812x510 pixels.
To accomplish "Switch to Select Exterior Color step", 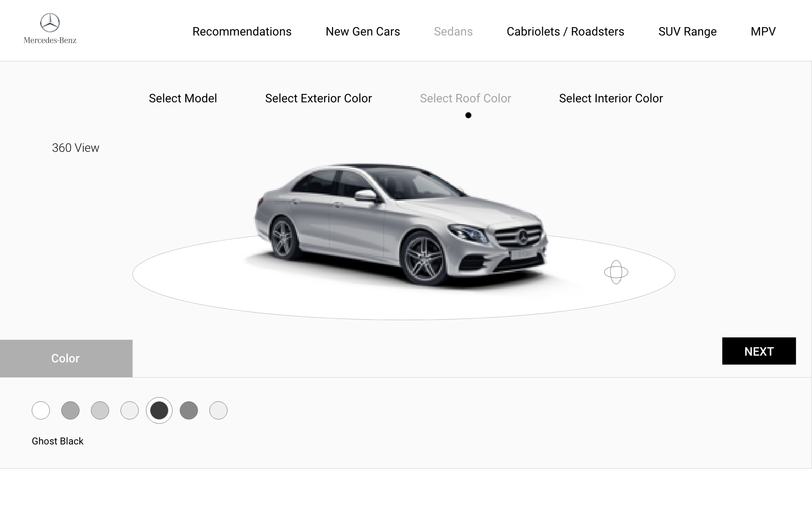I will pos(318,99).
